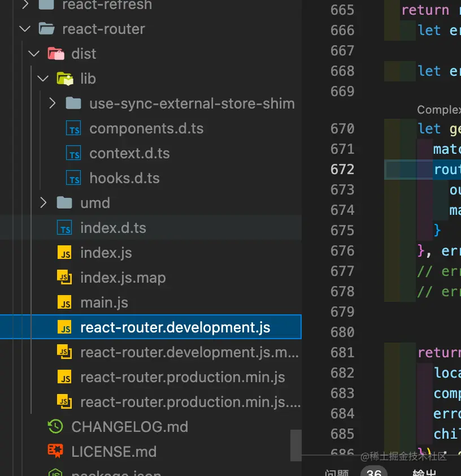Click the umd folder icon
The height and width of the screenshot is (476, 461).
(64, 203)
